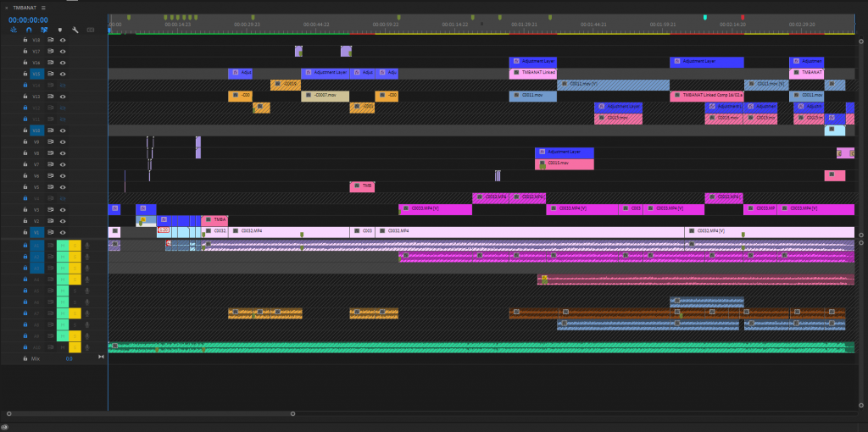
Task: Toggle lock on track V18
Action: (25, 40)
